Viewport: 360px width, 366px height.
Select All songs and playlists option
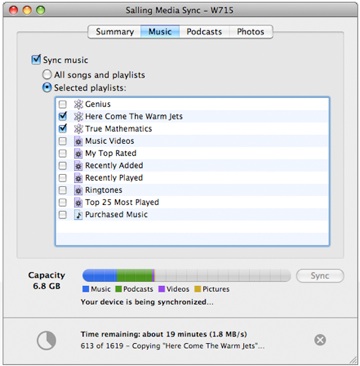click(x=48, y=74)
